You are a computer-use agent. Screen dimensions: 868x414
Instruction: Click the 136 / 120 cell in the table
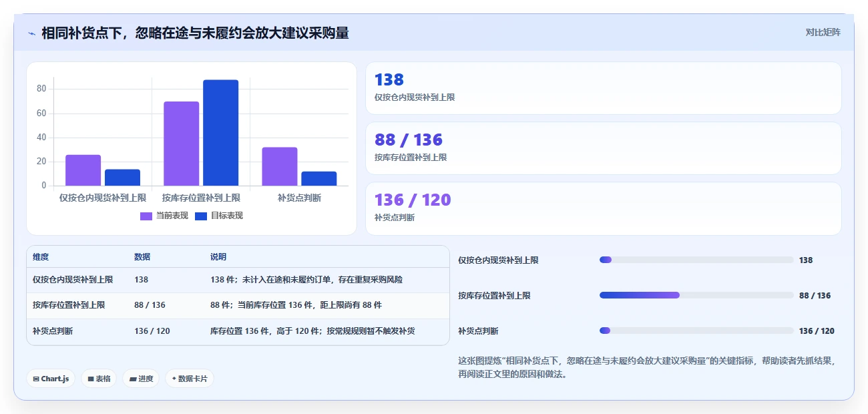click(x=152, y=331)
